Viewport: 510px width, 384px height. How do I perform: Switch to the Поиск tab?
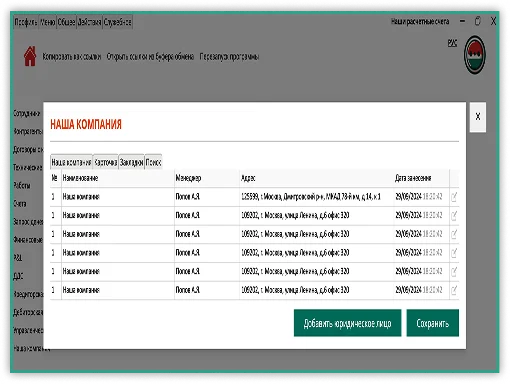click(x=153, y=162)
